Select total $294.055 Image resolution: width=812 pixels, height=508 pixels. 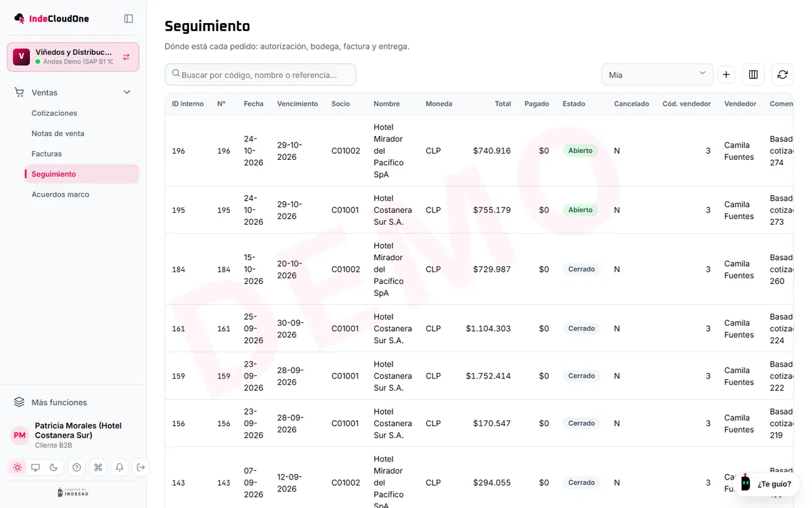click(492, 483)
